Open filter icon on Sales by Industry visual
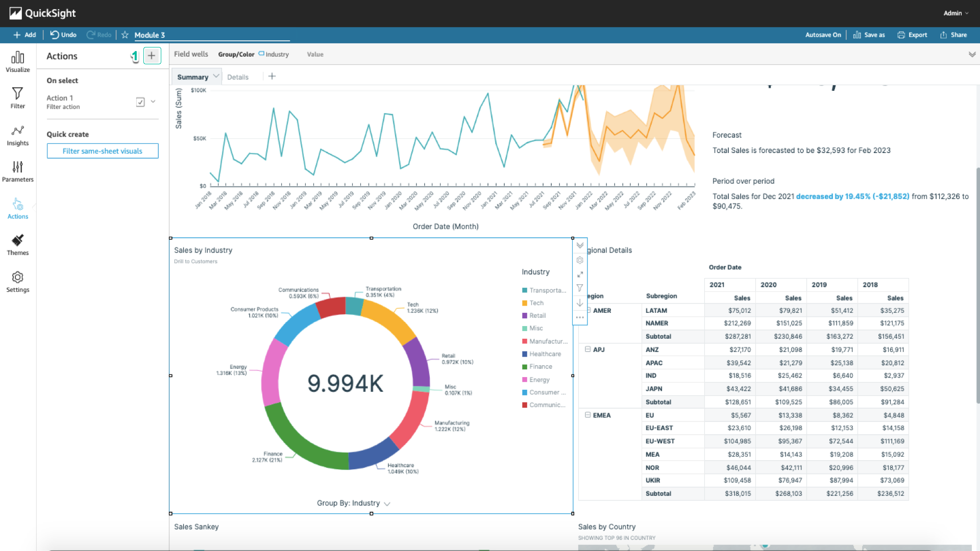The image size is (980, 551). (580, 288)
